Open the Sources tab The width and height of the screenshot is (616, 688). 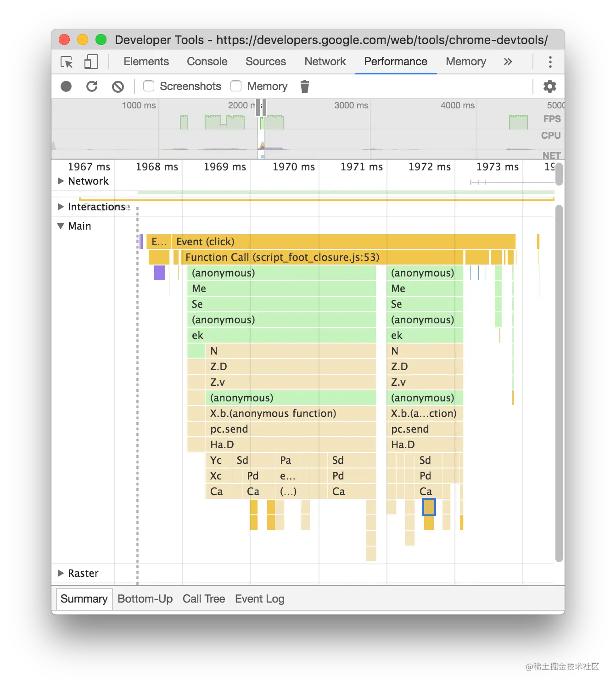pos(266,62)
